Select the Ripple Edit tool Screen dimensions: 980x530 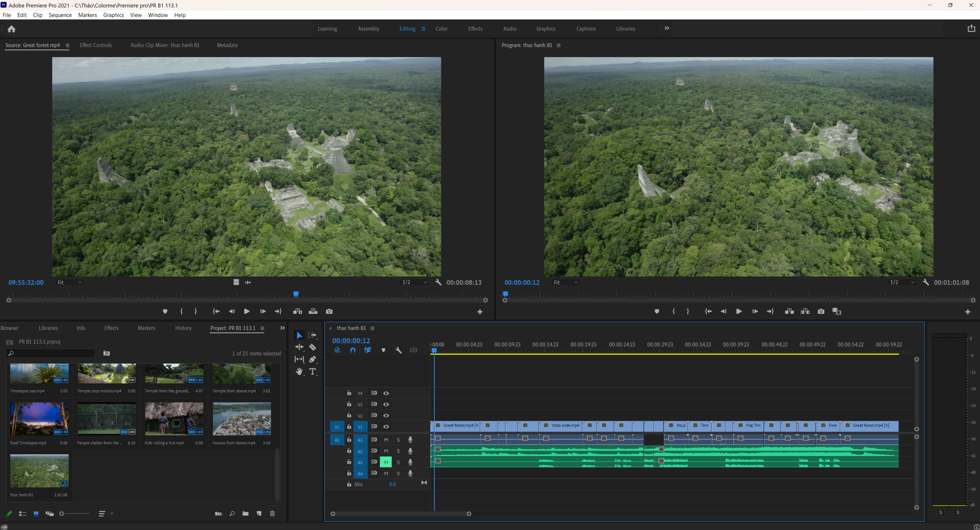299,347
